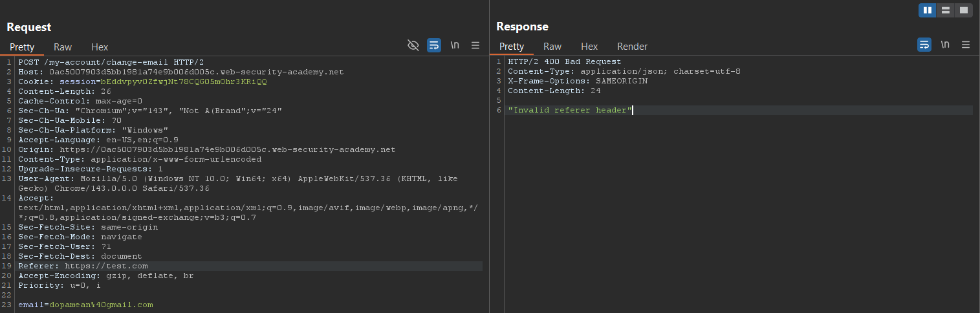Click the Content-Length: 26 request header
The height and width of the screenshot is (313, 980).
click(65, 92)
